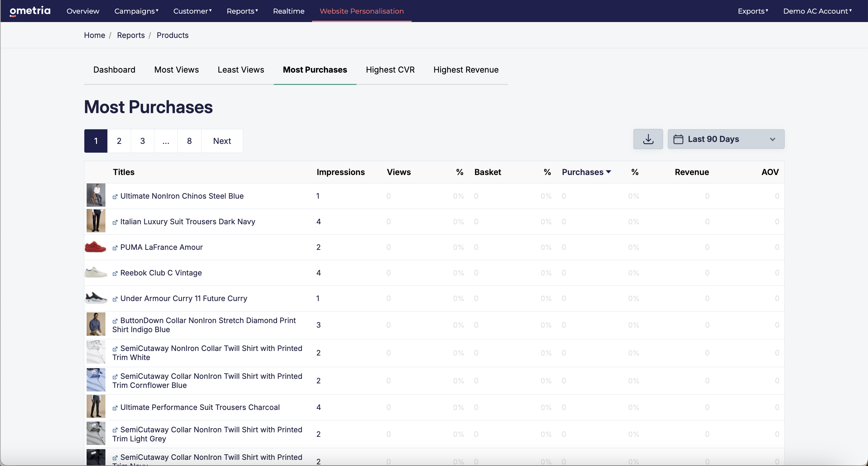868x466 pixels.
Task: Open external link icon for PUMA LaFrance Amour
Action: [115, 248]
